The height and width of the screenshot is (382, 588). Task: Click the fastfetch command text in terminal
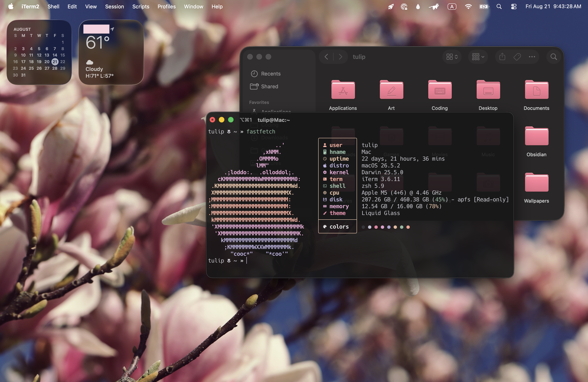click(x=261, y=131)
